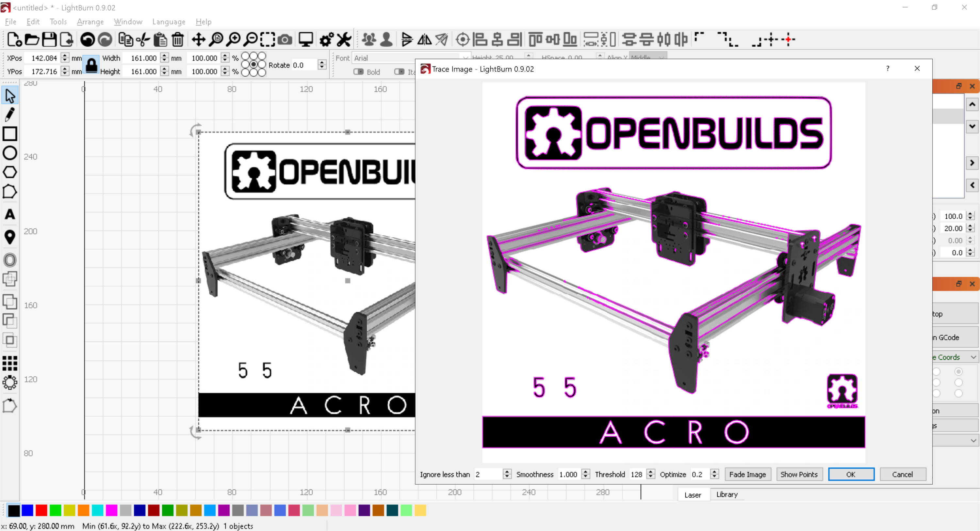Paste using the clipboard icon
This screenshot has width=980, height=531.
[160, 39]
